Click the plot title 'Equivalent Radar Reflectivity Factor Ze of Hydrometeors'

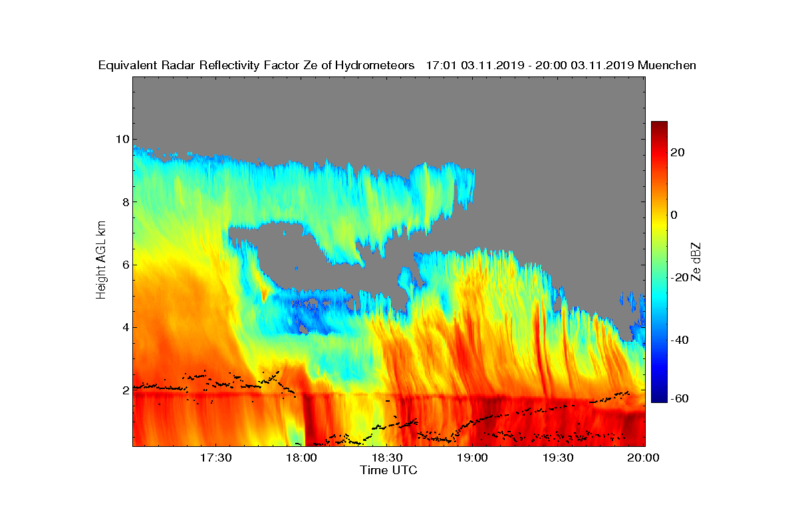[257, 65]
